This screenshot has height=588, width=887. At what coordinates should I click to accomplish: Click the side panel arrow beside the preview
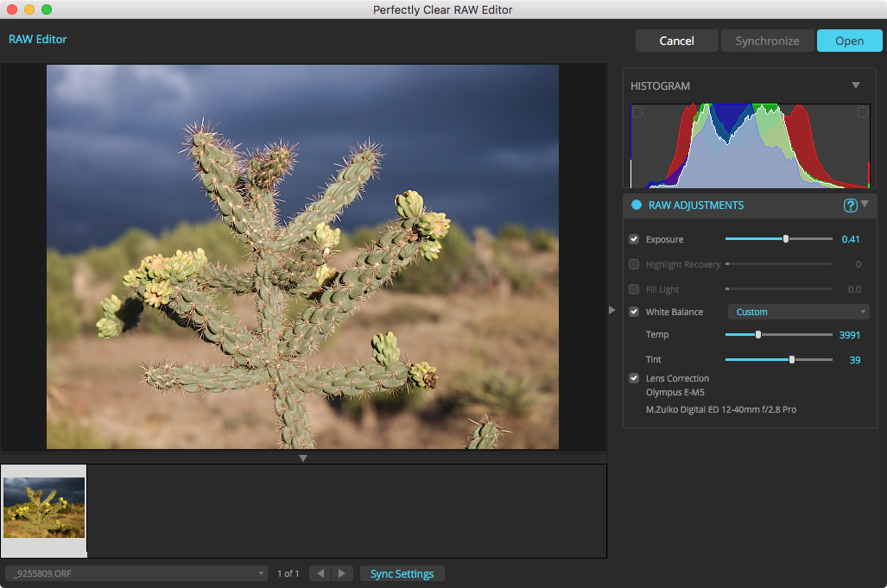click(611, 309)
